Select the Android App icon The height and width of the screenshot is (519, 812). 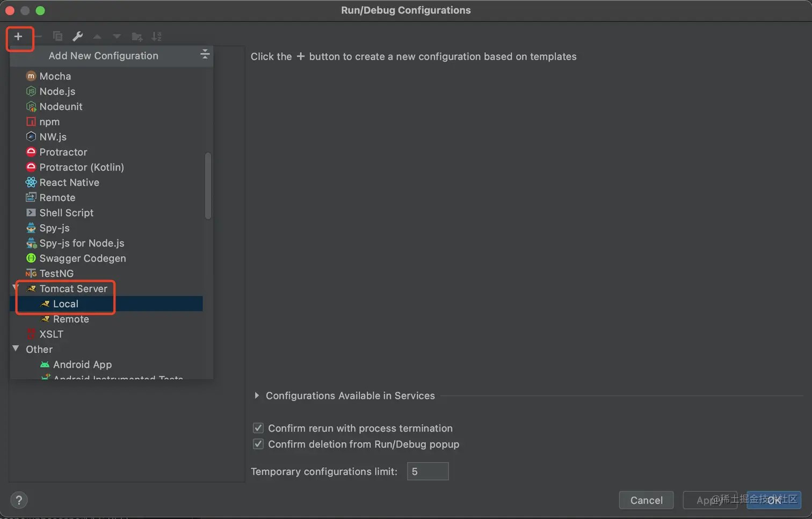[x=45, y=364]
